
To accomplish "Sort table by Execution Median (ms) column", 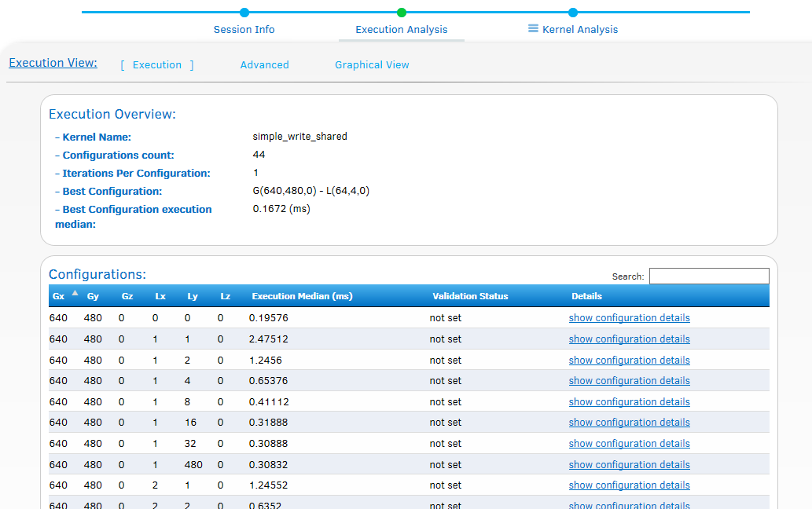I will 302,297.
